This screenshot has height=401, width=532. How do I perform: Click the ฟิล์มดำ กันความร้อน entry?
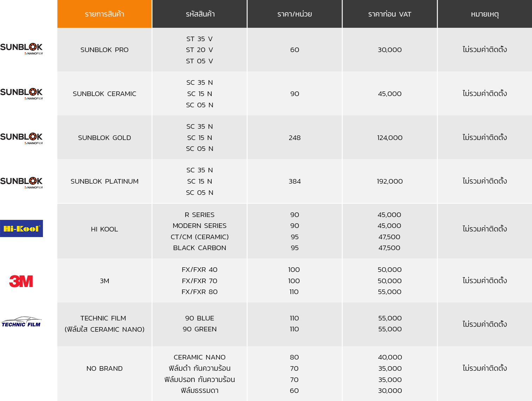point(200,368)
